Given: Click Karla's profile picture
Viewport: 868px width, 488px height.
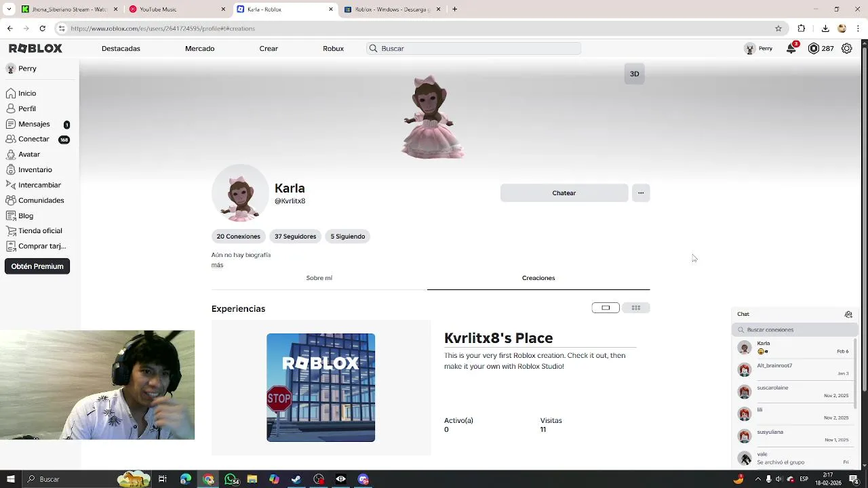Looking at the screenshot, I should (240, 193).
